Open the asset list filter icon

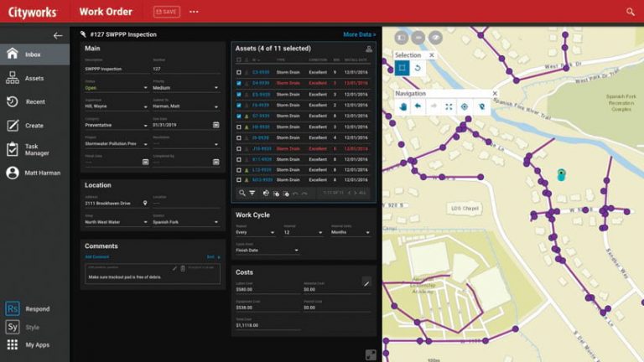(252, 193)
